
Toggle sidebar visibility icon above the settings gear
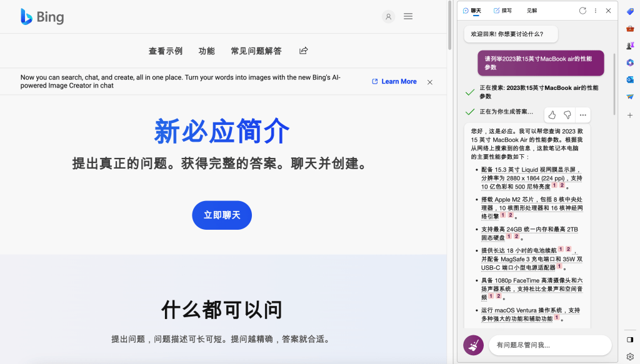pyautogui.click(x=630, y=340)
